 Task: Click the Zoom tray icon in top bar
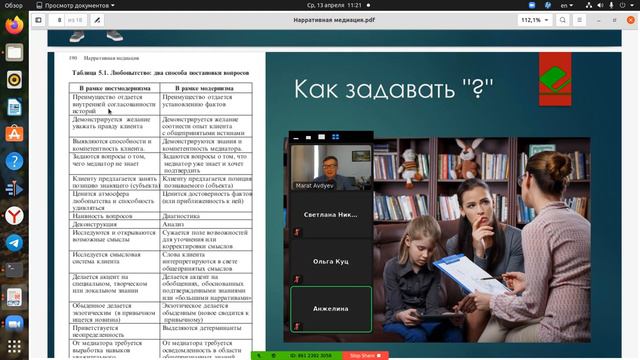coord(532,5)
